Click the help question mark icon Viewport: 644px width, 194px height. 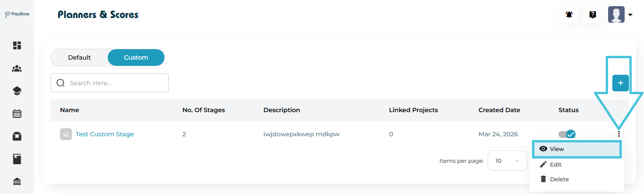click(x=592, y=15)
